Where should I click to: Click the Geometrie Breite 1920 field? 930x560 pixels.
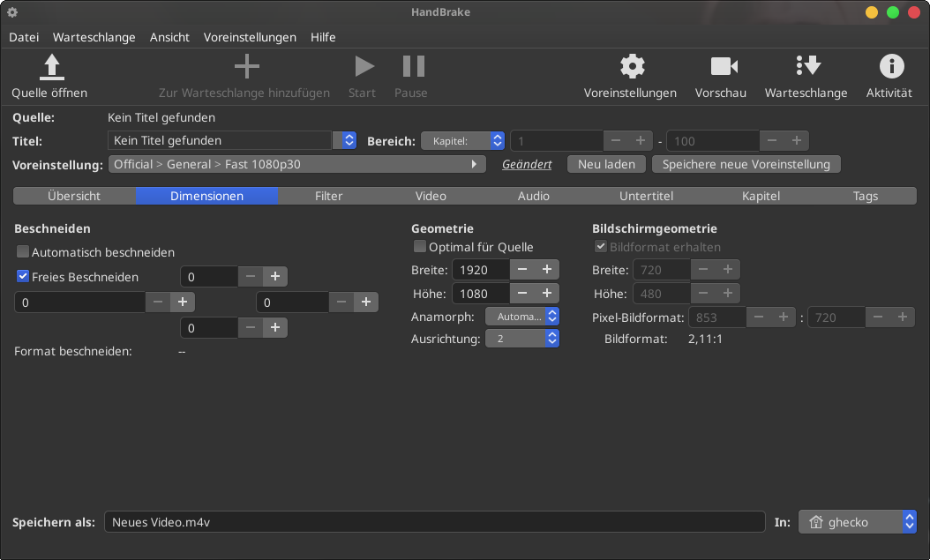click(481, 270)
